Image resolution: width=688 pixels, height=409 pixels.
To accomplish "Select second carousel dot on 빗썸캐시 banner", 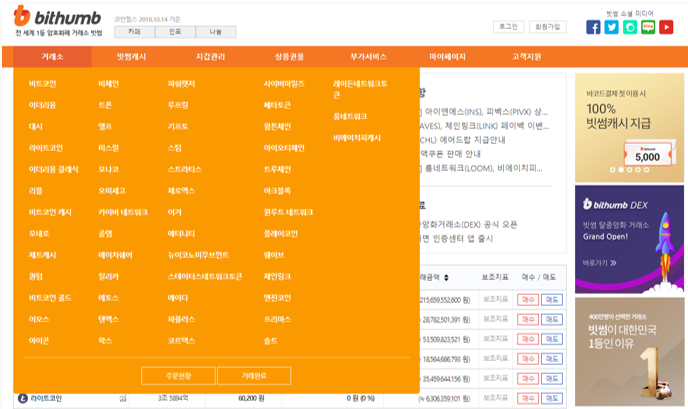I will [621, 170].
